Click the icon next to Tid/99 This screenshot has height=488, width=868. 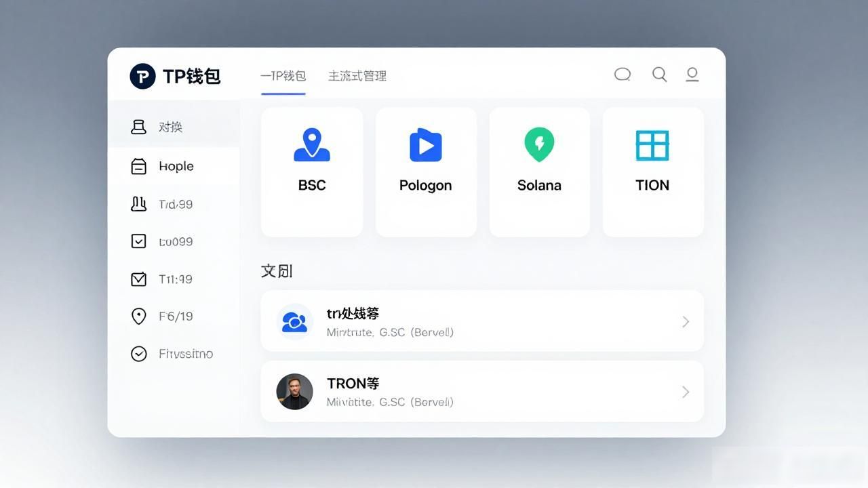138,204
